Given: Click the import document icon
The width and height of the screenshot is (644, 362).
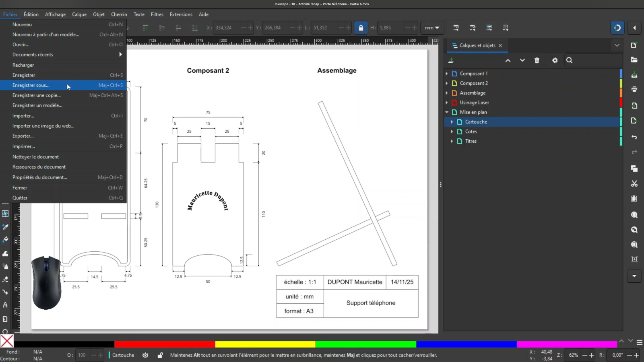Looking at the screenshot, I should 634,106.
